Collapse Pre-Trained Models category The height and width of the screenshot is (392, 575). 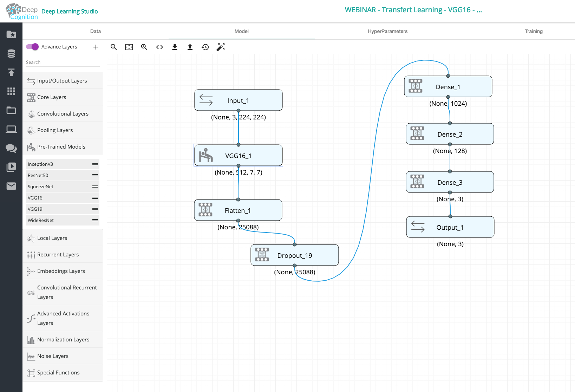coord(63,147)
